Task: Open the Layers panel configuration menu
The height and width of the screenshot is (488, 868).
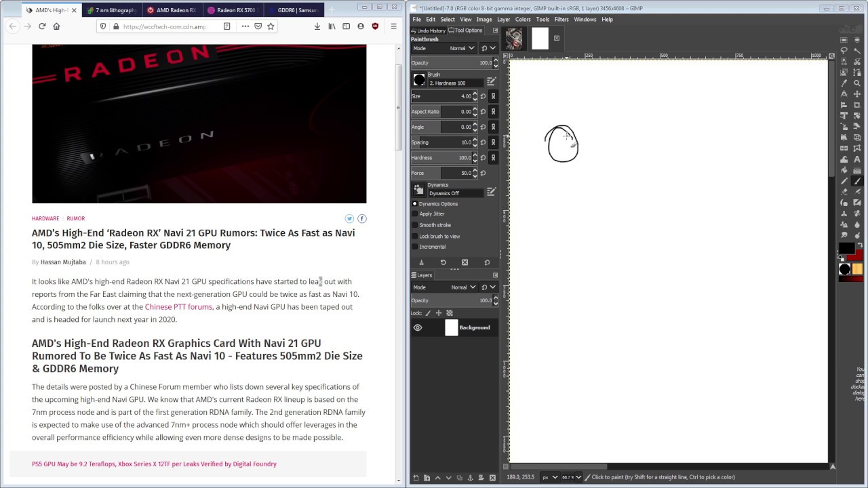Action: coord(495,275)
